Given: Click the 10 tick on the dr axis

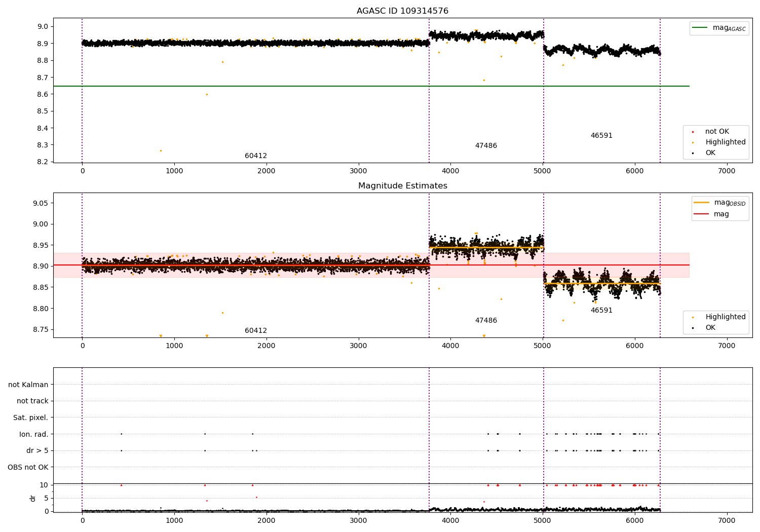Looking at the screenshot, I should pos(44,485).
